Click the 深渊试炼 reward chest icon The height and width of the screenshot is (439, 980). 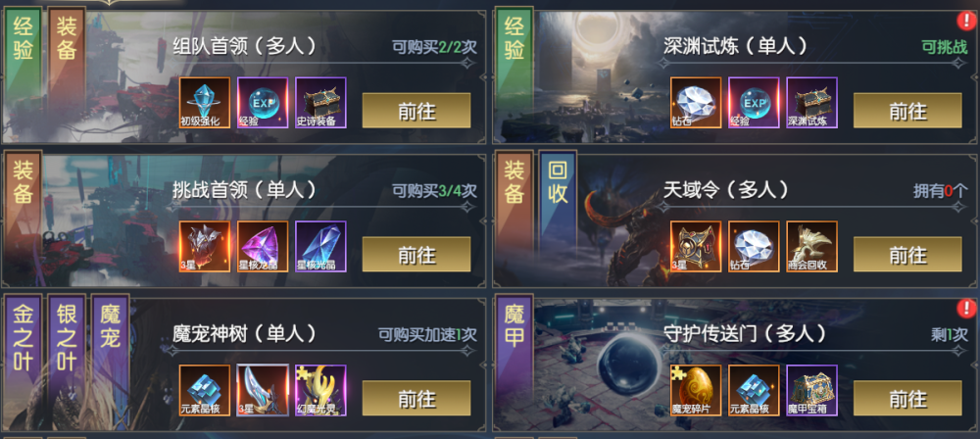811,103
